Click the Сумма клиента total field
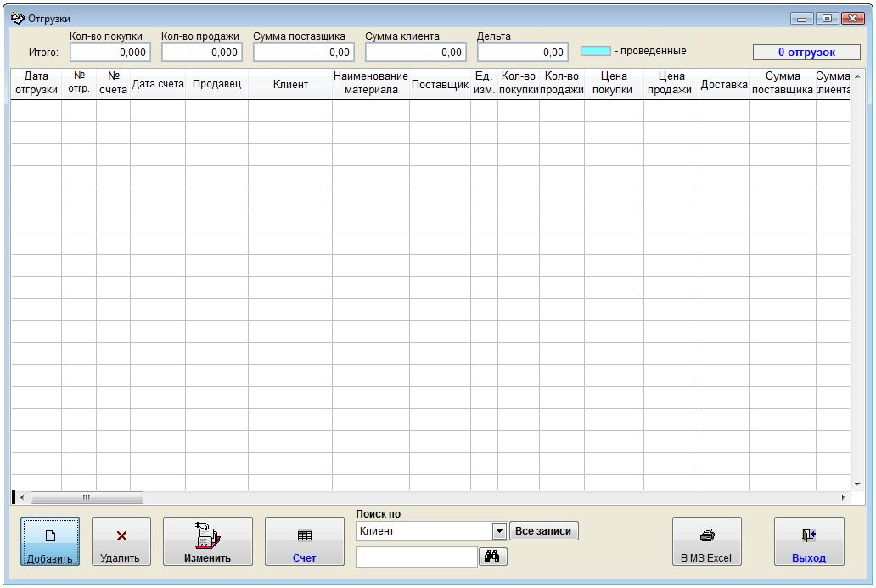Viewport: 876px width, 588px height. [x=416, y=53]
